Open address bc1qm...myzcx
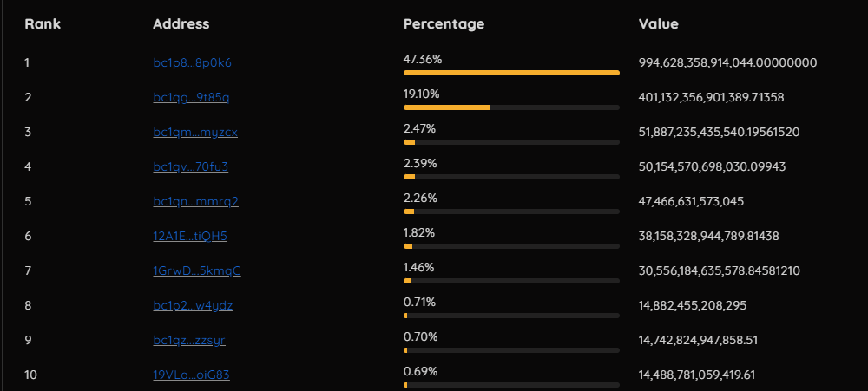Viewport: 868px width, 391px height. click(x=195, y=132)
